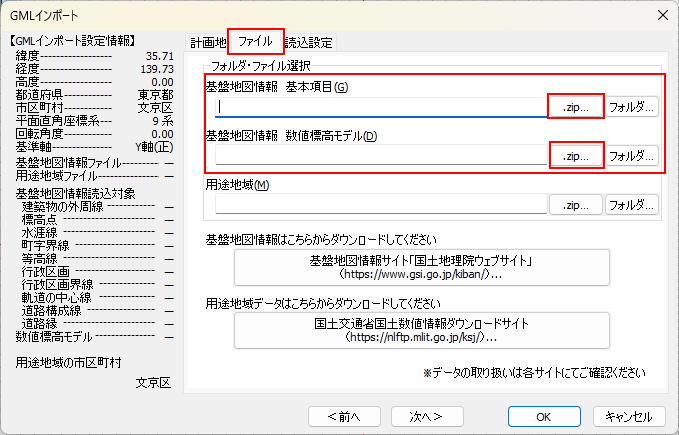Confirm the import with OK

[543, 416]
